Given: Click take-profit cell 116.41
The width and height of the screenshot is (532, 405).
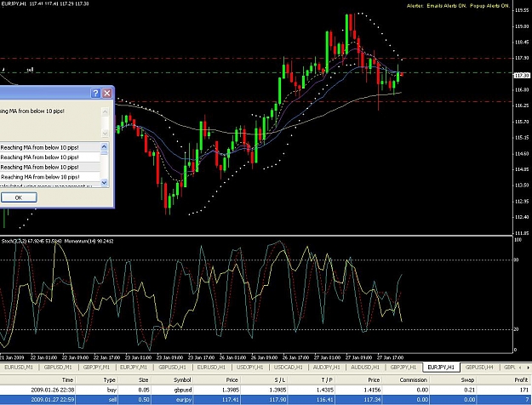Looking at the screenshot, I should (324, 400).
